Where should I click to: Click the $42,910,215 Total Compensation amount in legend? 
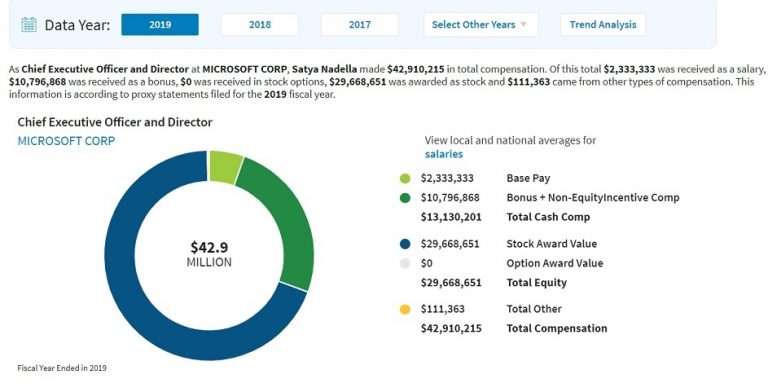point(451,328)
